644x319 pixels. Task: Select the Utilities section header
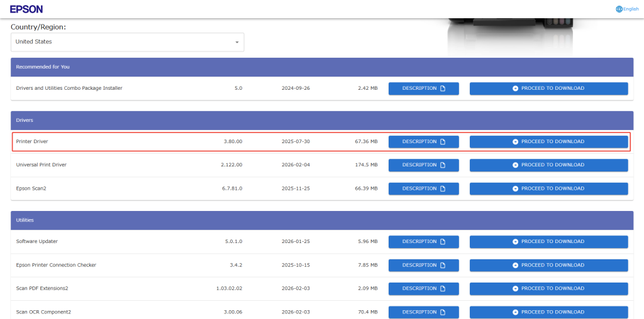321,220
